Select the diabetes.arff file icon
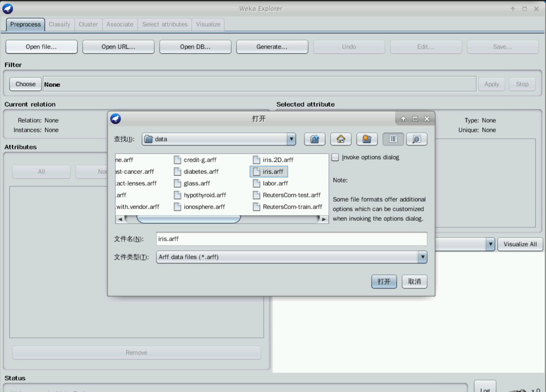The image size is (546, 392). click(x=178, y=172)
